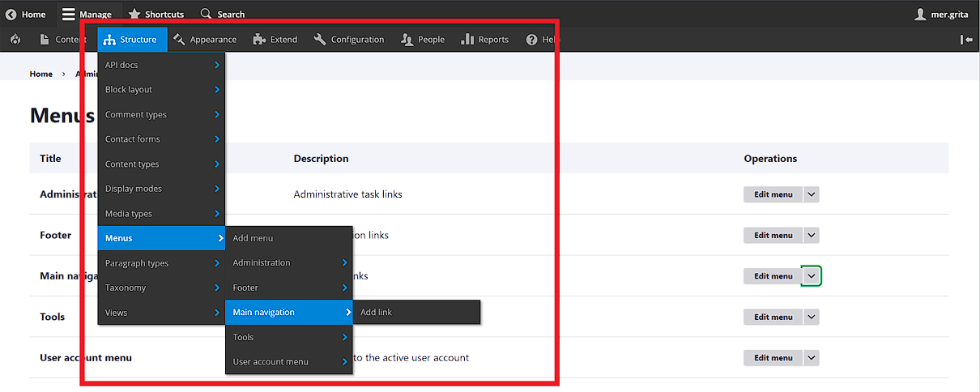
Task: Expand dropdown arrow for Main navigation row
Action: coord(812,276)
